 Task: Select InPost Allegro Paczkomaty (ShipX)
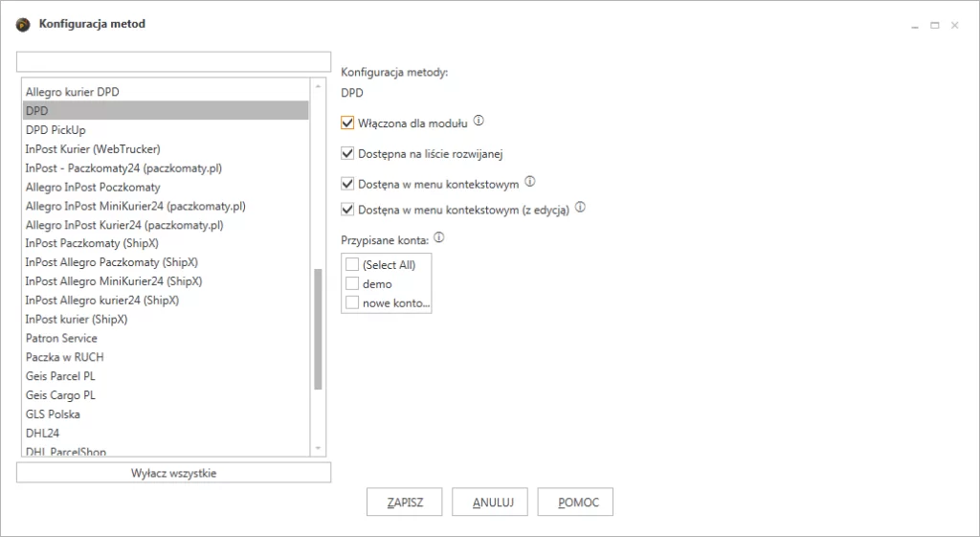tap(166, 262)
